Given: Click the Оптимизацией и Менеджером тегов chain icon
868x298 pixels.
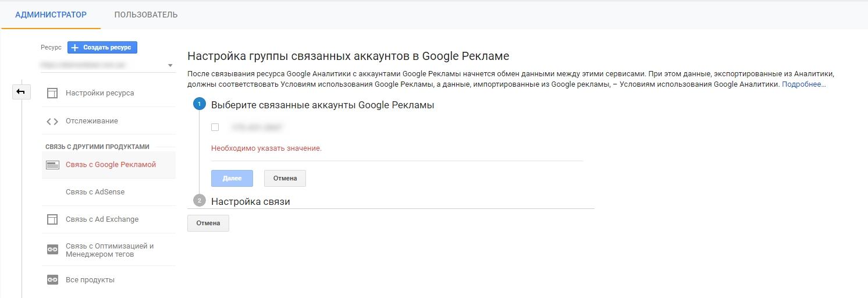Looking at the screenshot, I should click(52, 250).
